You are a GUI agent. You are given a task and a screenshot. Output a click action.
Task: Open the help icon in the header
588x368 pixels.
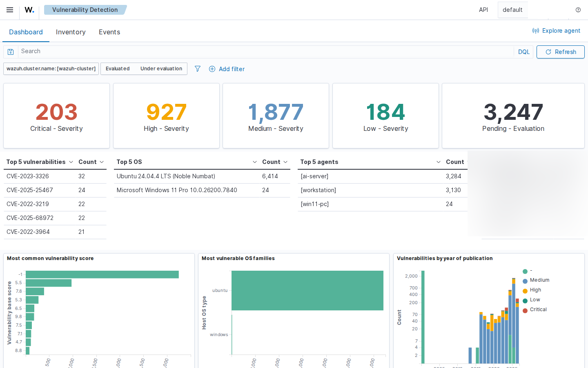578,10
